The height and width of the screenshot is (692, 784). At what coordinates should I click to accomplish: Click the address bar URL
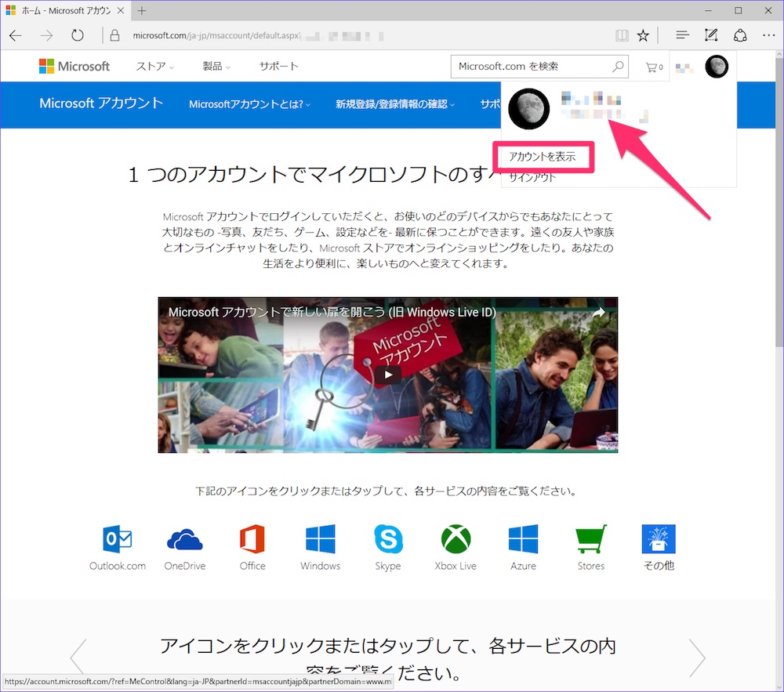click(216, 35)
